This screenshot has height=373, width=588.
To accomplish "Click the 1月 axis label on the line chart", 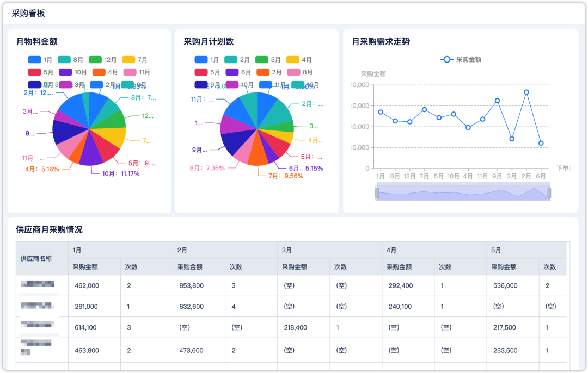I will [x=381, y=177].
